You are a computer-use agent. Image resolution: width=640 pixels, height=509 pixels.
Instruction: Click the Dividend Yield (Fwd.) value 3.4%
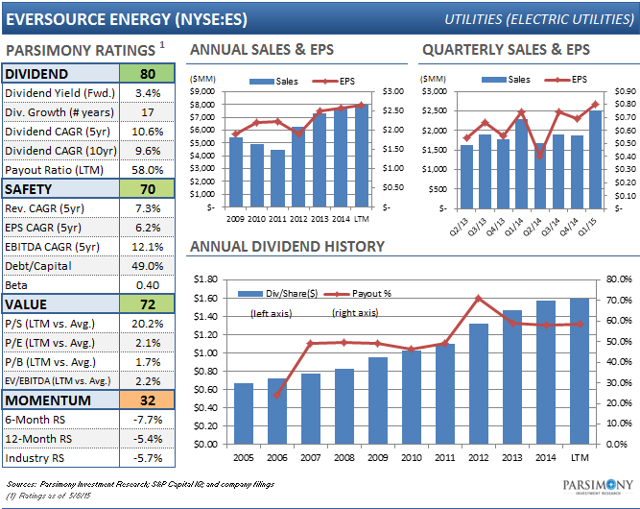[x=147, y=93]
